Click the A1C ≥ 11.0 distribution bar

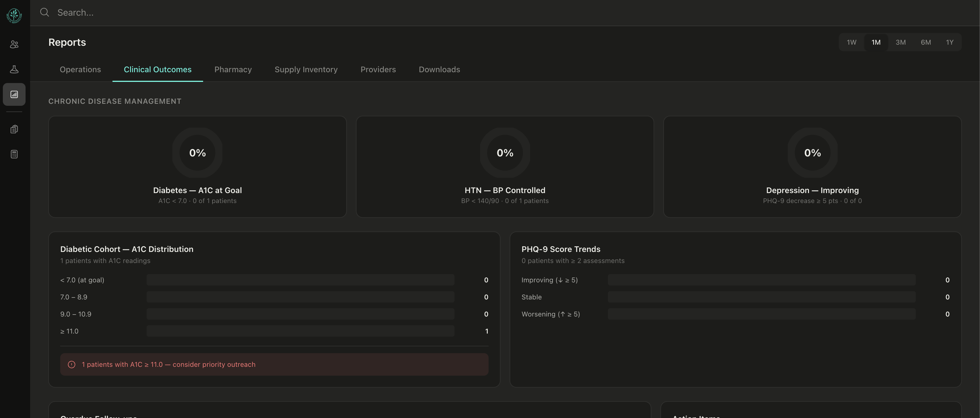click(300, 331)
